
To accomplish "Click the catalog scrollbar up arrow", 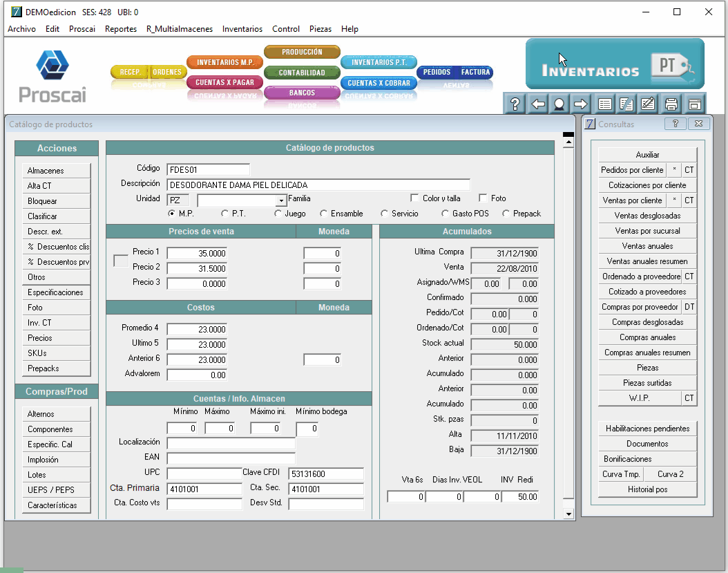I will [568, 142].
